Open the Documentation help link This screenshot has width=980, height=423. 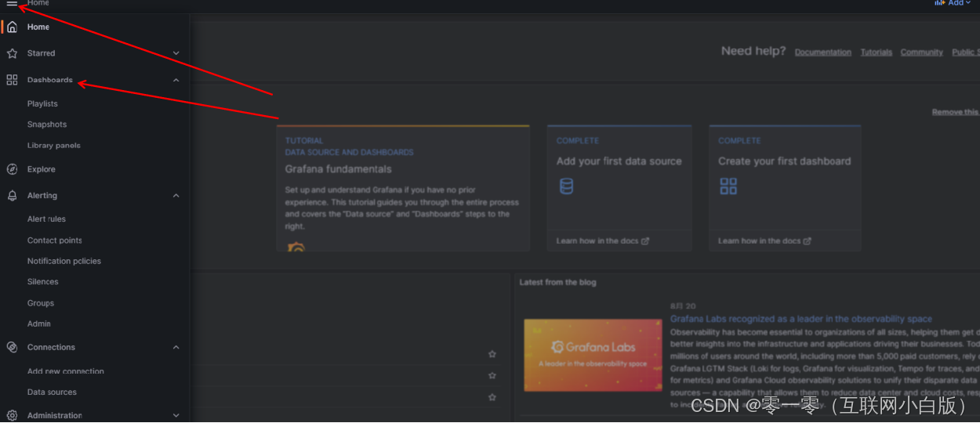823,52
